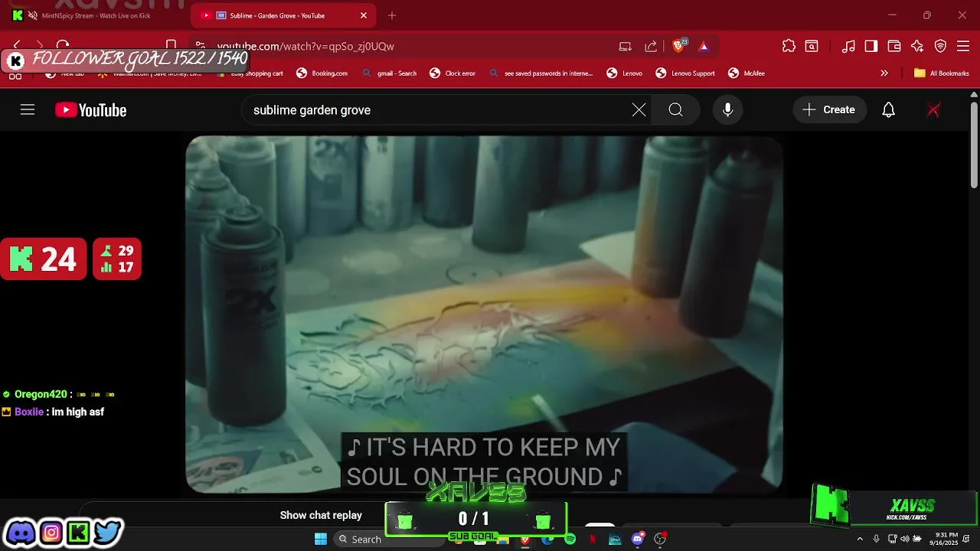
Task: Switch to MintNSpicy Stream Kick tab
Action: coord(96,15)
